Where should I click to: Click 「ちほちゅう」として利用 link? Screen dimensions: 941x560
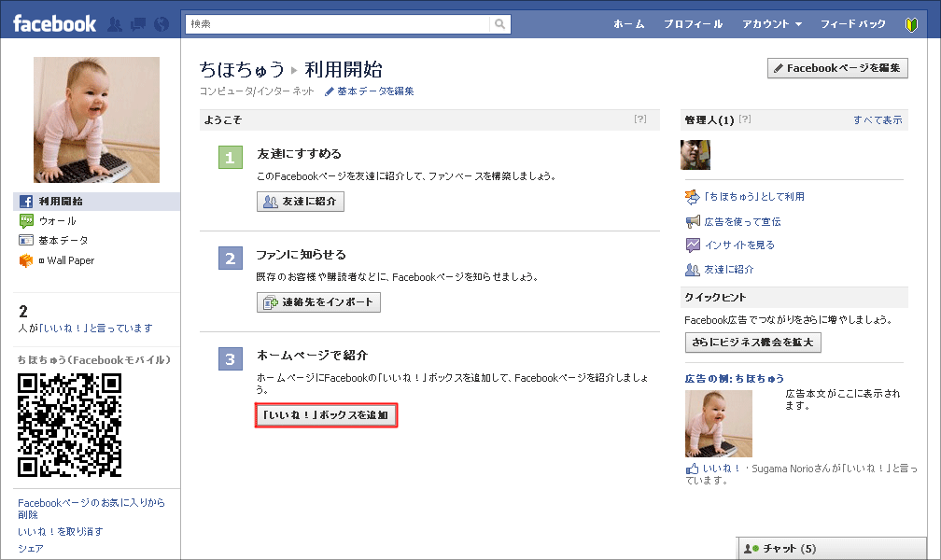pyautogui.click(x=754, y=196)
